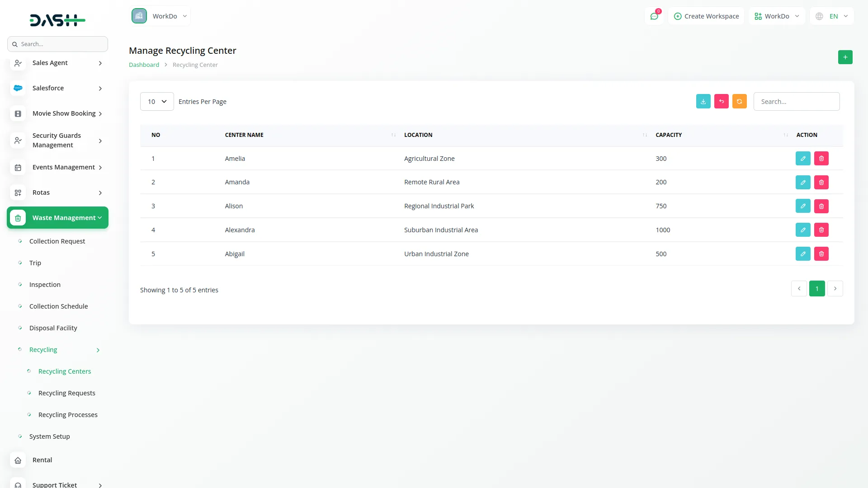Open the EN language dropdown
The height and width of the screenshot is (488, 868).
832,16
